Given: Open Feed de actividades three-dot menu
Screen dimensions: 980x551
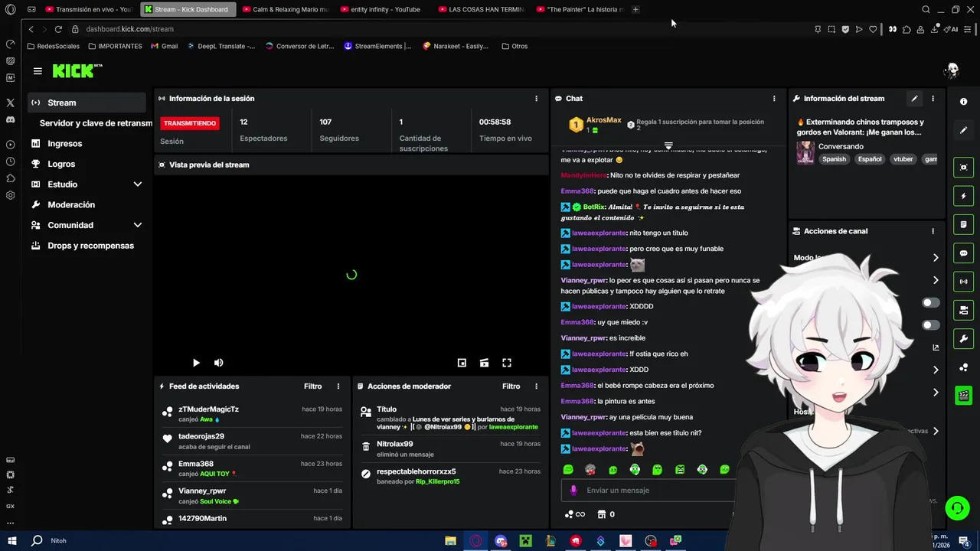Looking at the screenshot, I should [x=338, y=386].
